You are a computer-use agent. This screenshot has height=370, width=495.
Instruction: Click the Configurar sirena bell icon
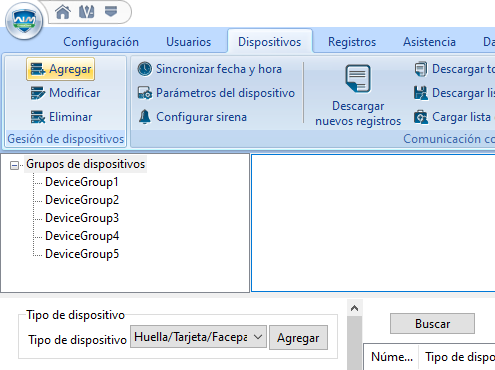click(145, 117)
